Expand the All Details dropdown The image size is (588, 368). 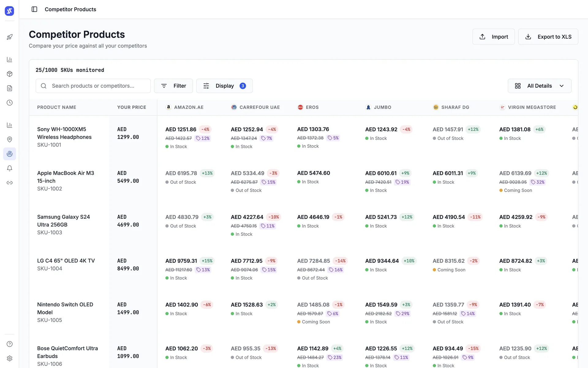click(x=539, y=86)
